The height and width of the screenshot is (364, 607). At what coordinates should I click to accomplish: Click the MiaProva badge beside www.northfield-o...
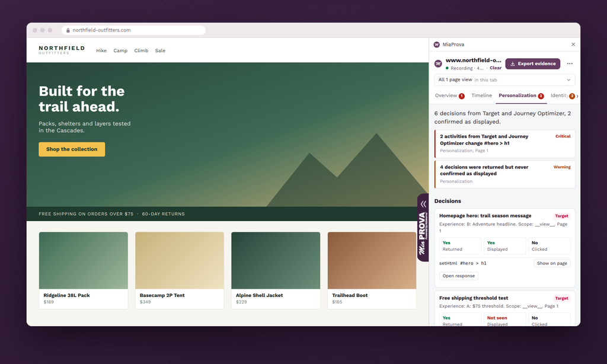click(438, 64)
